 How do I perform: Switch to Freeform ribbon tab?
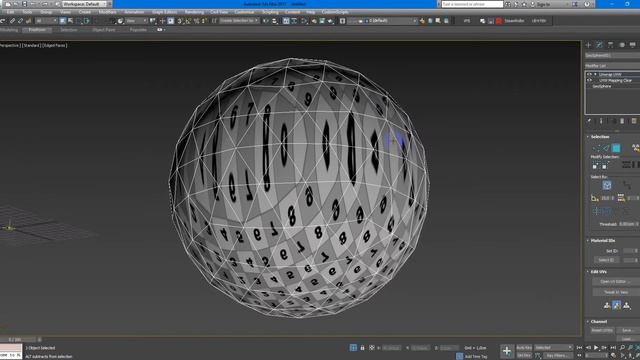[x=37, y=30]
